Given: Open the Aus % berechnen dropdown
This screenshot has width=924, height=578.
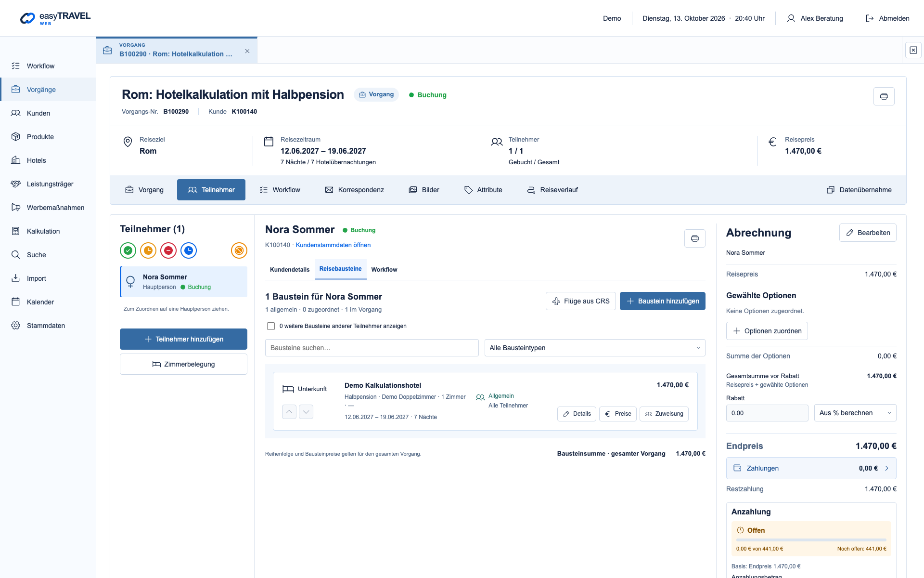Looking at the screenshot, I should click(855, 413).
